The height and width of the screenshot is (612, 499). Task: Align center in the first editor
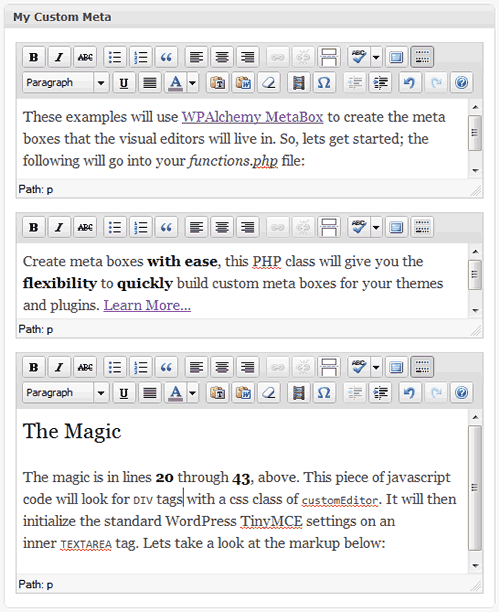pos(222,57)
